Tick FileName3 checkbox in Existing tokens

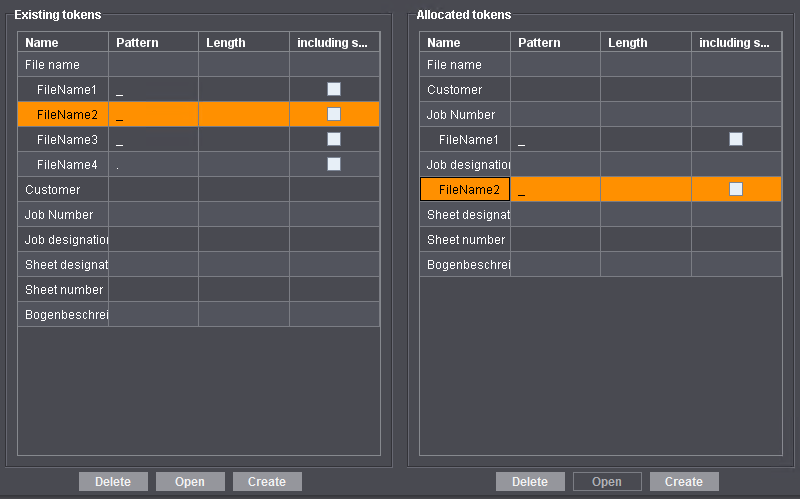pos(334,139)
